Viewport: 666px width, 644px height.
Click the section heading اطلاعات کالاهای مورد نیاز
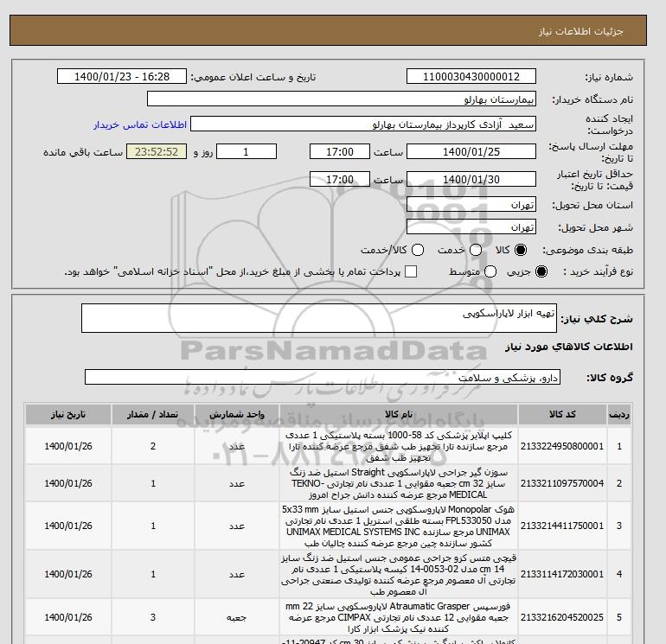[x=569, y=347]
